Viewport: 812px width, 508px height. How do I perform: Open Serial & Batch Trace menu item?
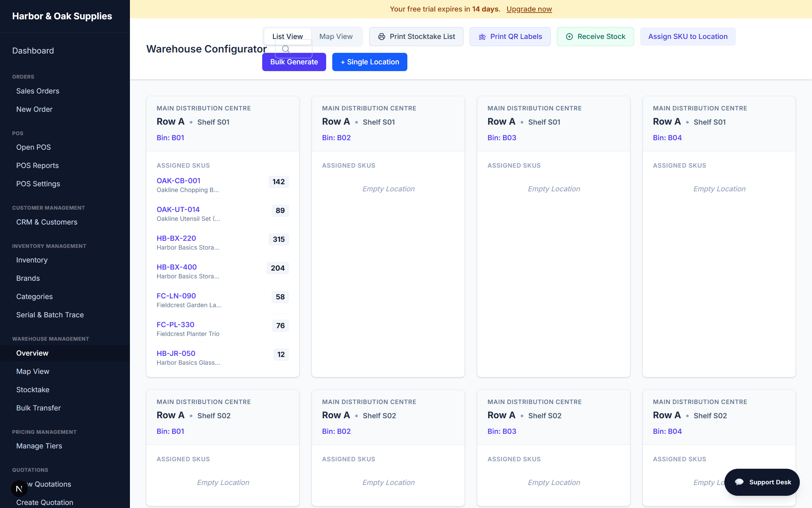coord(50,315)
